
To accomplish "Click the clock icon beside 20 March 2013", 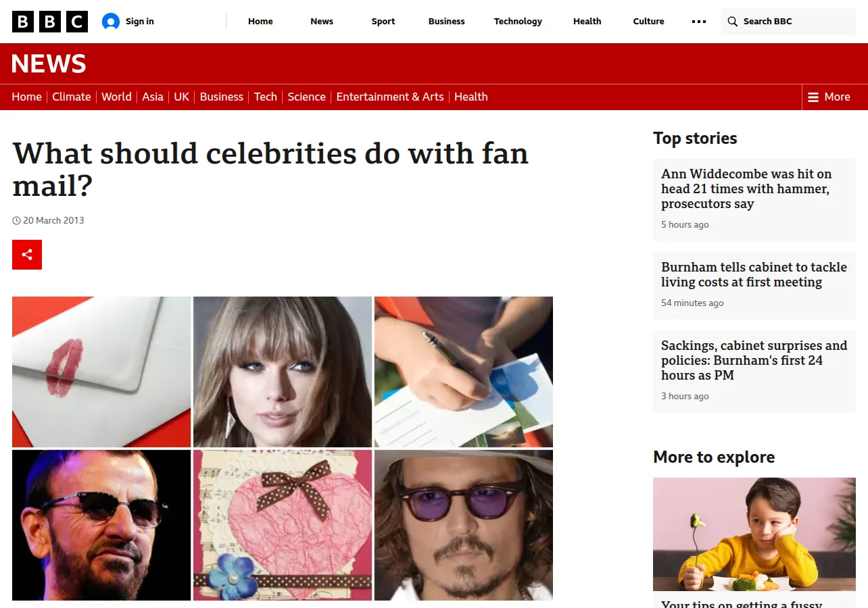I will pos(16,221).
